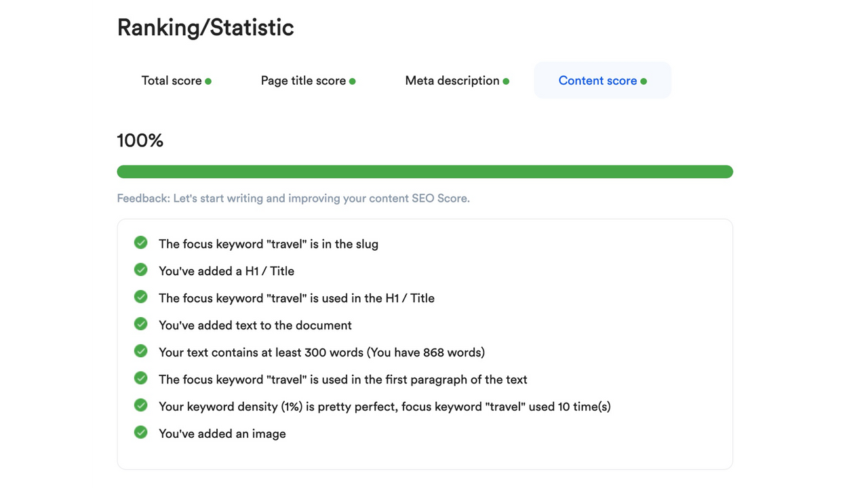The width and height of the screenshot is (868, 488).
Task: Click the green progress bar
Action: (425, 171)
